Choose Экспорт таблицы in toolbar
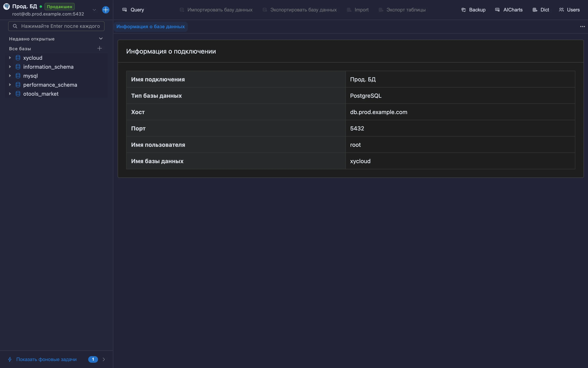The image size is (588, 368). (x=402, y=10)
